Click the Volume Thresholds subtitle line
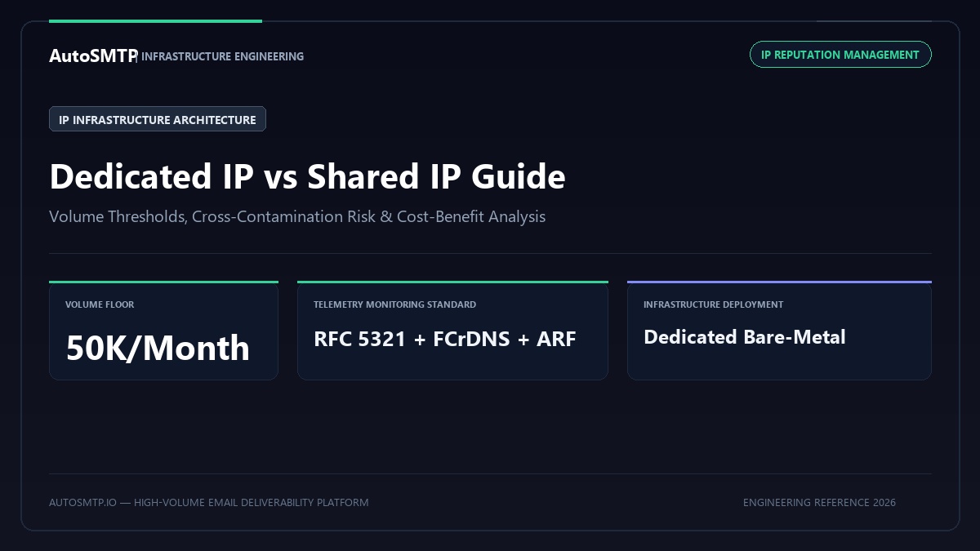This screenshot has height=551, width=980. tap(297, 216)
